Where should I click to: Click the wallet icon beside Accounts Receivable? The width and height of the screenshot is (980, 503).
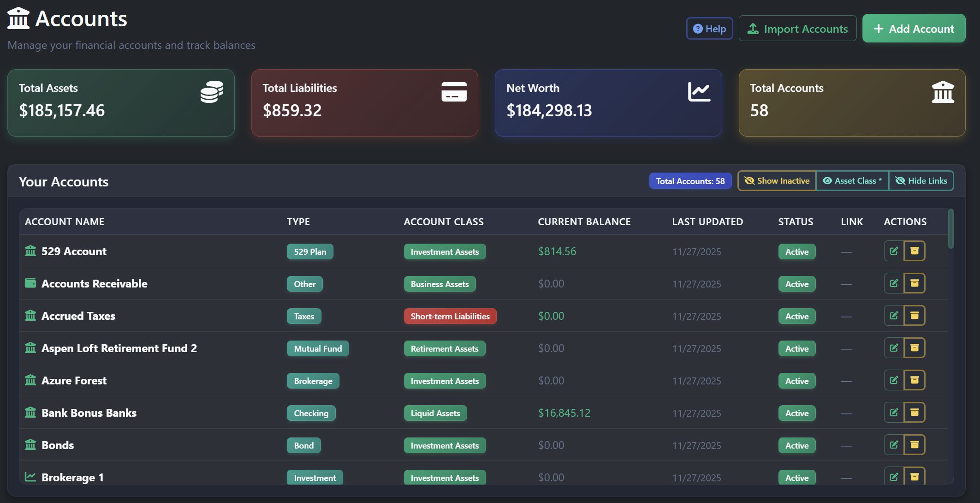30,283
